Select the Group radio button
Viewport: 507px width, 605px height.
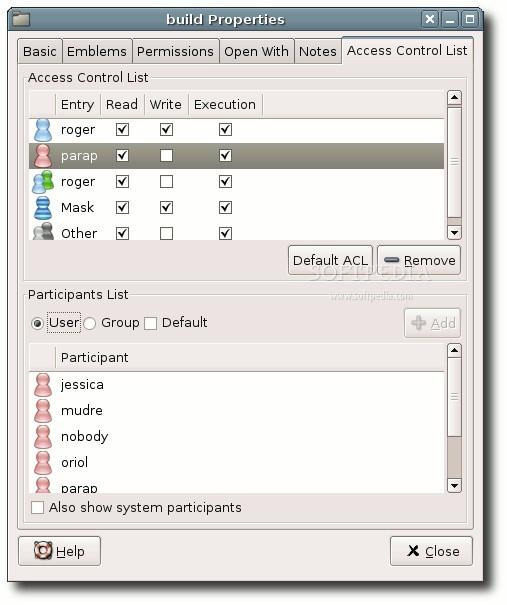coord(90,323)
